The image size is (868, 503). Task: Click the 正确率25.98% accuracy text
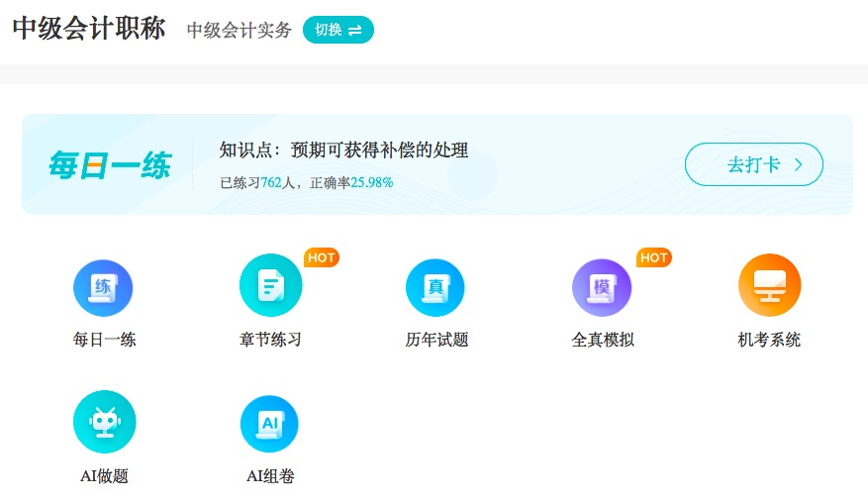(x=351, y=183)
